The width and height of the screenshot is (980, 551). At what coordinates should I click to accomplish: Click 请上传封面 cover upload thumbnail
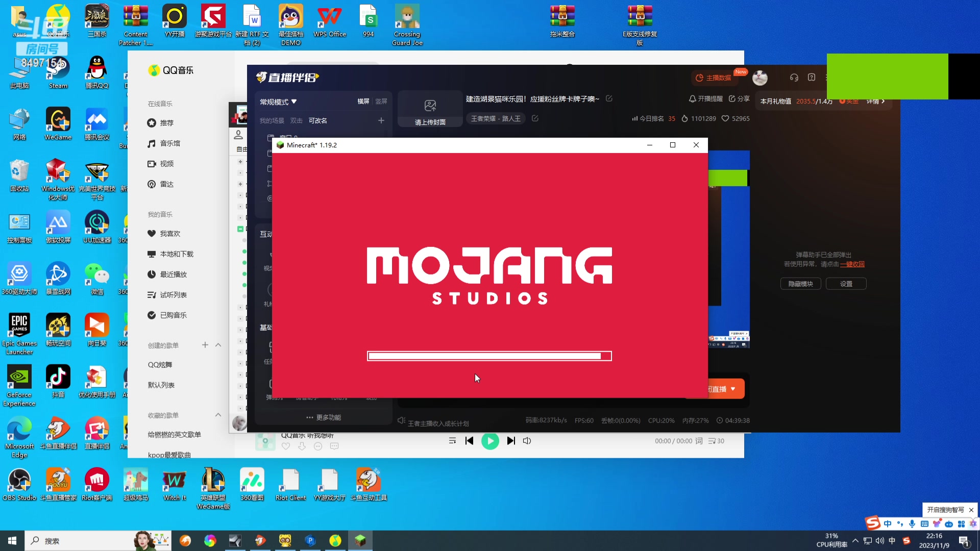430,109
